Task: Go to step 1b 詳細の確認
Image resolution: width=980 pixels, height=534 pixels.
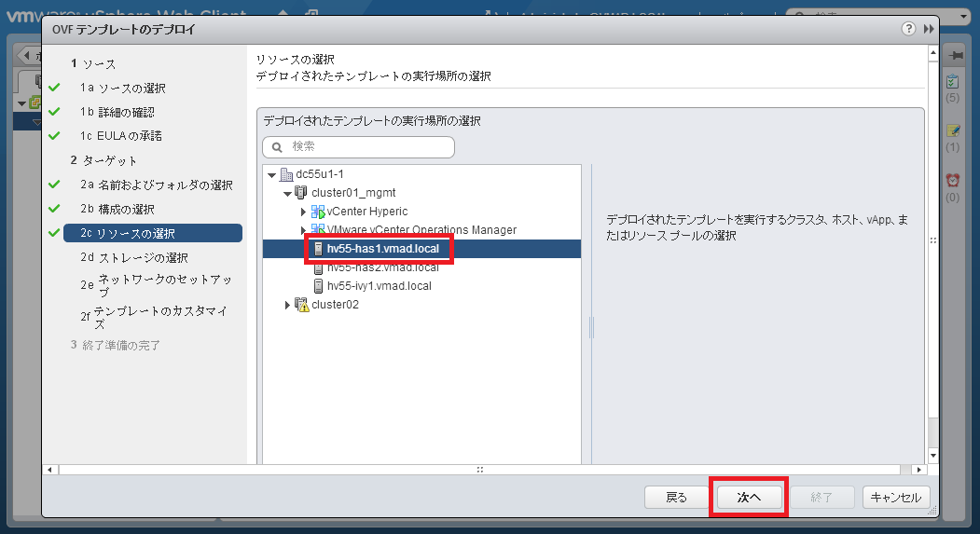Action: (x=117, y=113)
